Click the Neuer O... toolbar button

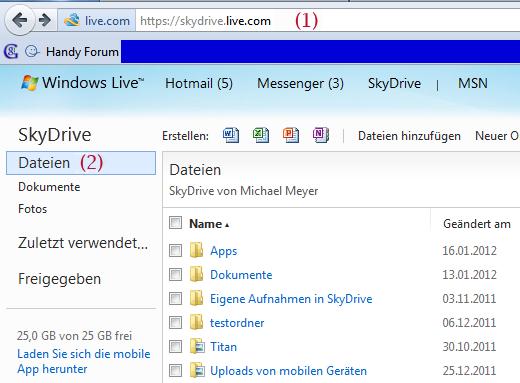point(497,136)
